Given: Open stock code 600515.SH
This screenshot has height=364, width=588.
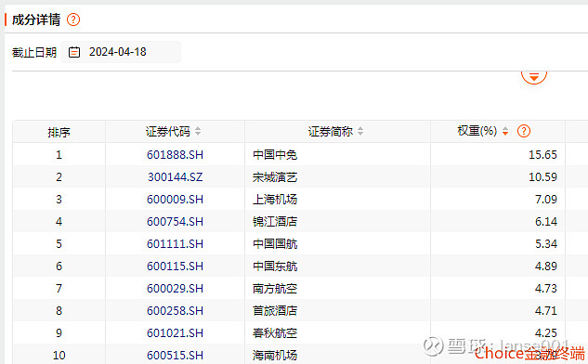Looking at the screenshot, I should (175, 355).
